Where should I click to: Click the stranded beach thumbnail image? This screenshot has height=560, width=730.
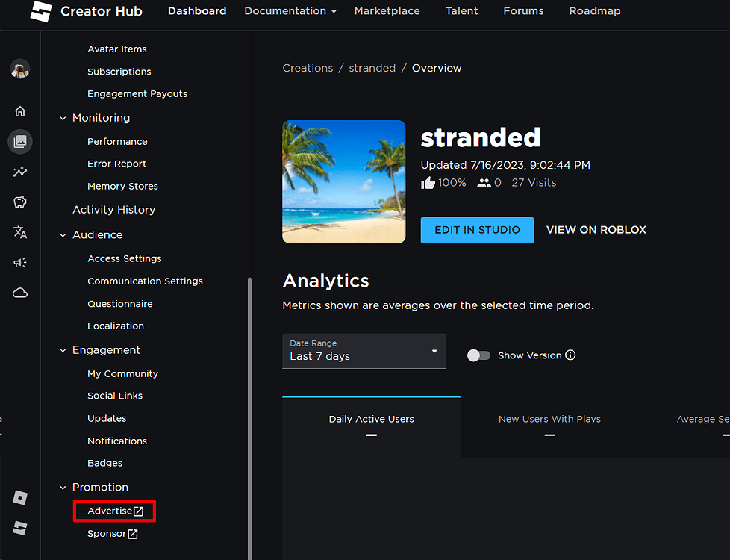point(343,181)
